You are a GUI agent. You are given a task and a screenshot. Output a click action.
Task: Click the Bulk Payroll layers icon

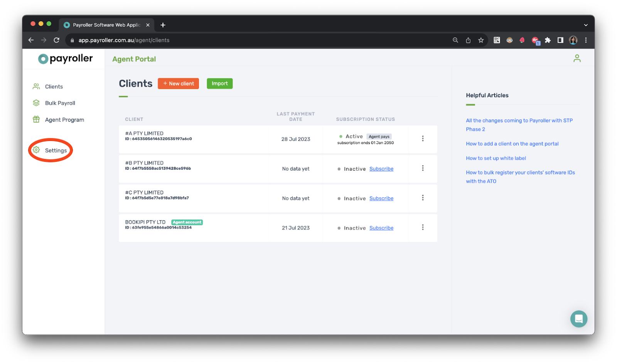click(36, 103)
